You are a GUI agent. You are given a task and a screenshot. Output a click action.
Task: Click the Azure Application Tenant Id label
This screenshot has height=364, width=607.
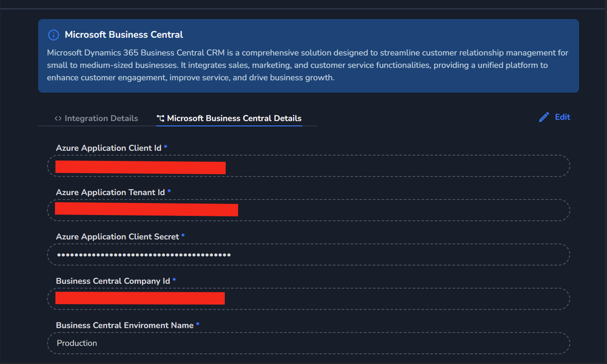[x=110, y=192]
